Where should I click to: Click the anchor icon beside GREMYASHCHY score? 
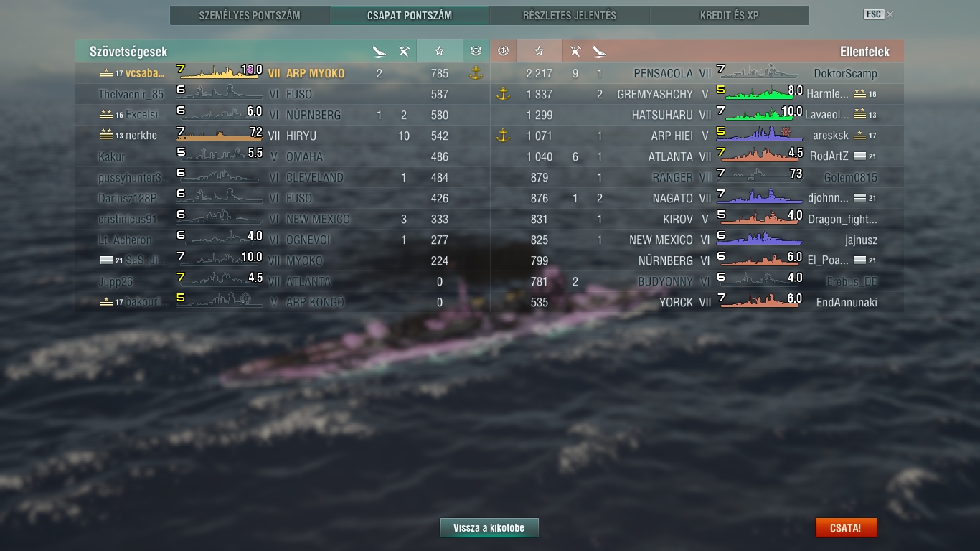pyautogui.click(x=503, y=93)
